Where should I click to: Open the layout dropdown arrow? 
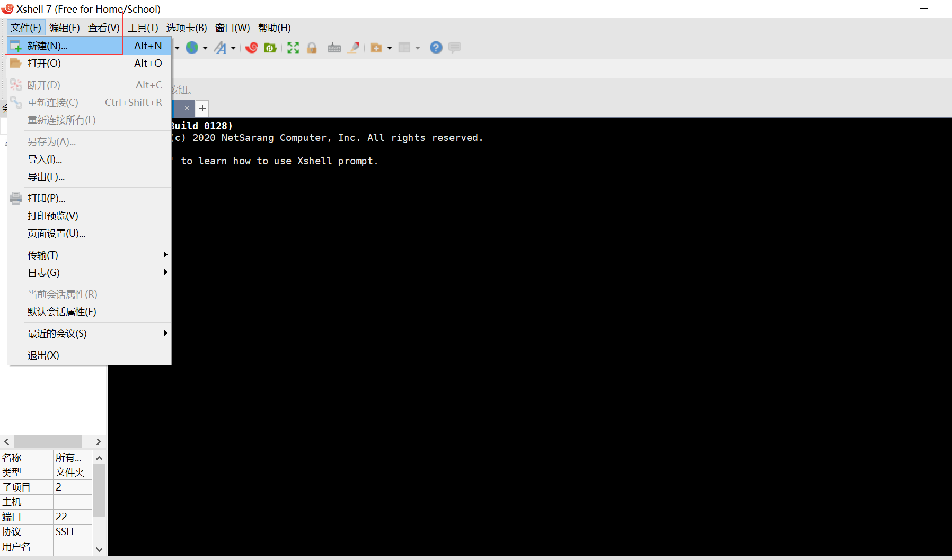418,48
